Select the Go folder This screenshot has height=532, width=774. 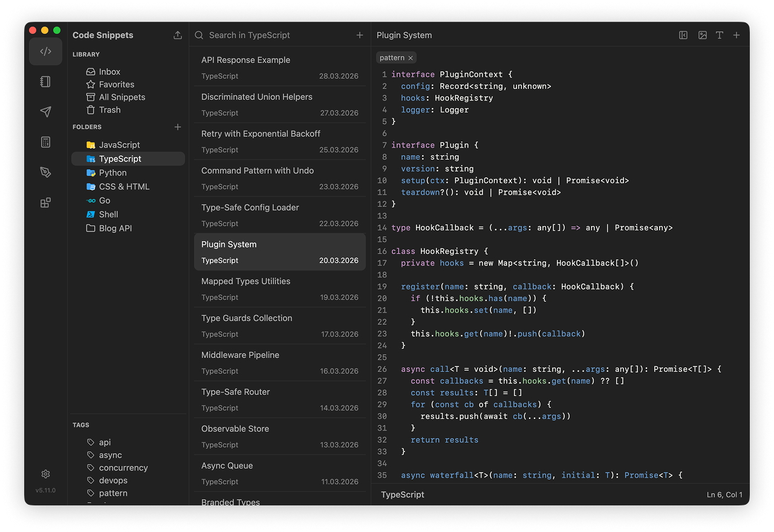coord(128,201)
